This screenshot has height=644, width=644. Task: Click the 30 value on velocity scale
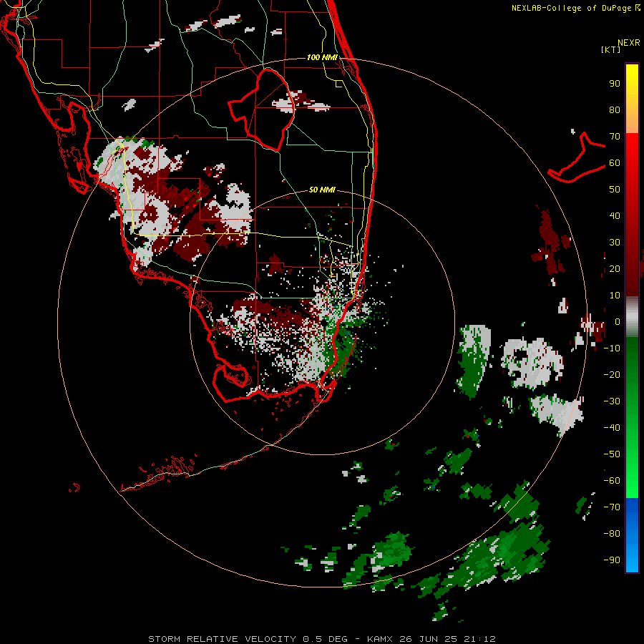[x=615, y=243]
